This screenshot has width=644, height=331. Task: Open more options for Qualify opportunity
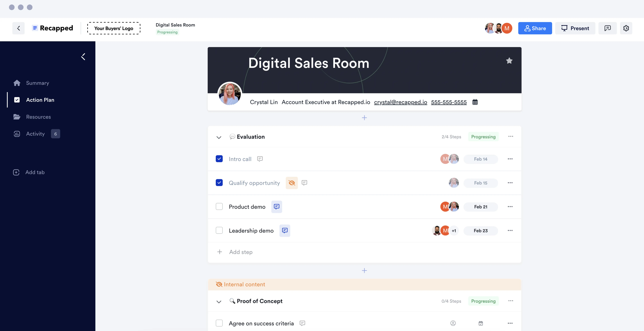coord(510,183)
